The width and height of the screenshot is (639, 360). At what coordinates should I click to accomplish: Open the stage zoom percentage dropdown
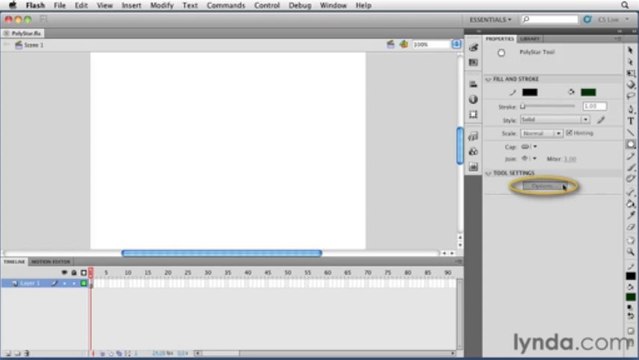click(x=456, y=44)
